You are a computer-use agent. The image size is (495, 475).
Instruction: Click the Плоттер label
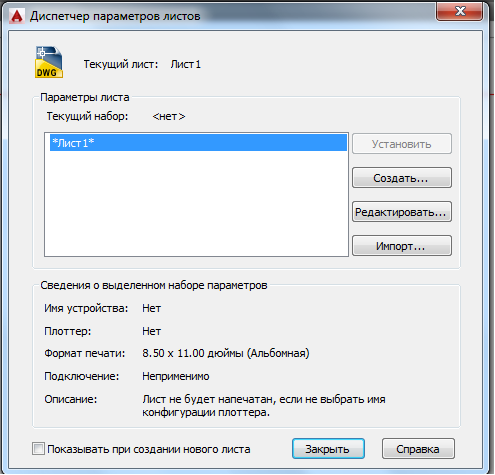pos(68,331)
